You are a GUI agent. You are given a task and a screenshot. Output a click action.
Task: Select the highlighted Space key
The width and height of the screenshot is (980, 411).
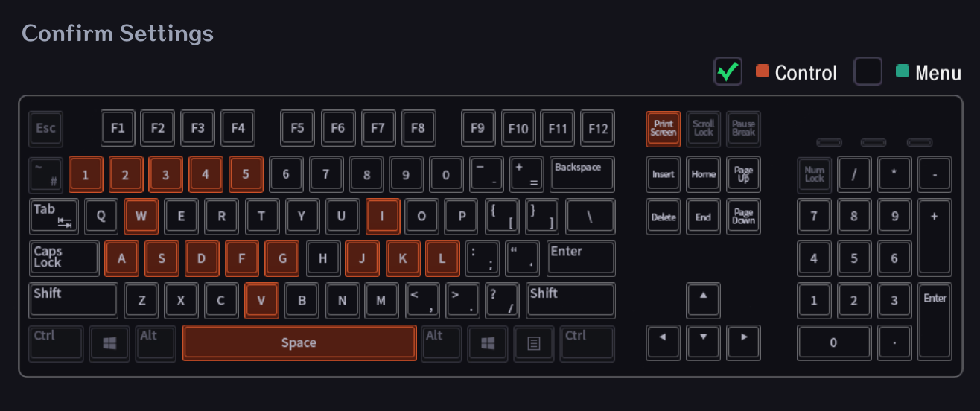(x=299, y=343)
